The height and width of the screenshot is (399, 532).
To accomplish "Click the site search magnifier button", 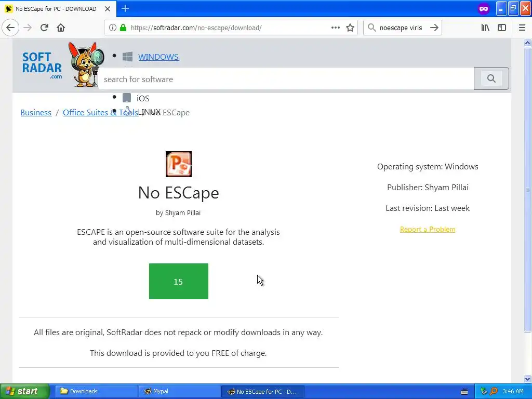I will (491, 79).
